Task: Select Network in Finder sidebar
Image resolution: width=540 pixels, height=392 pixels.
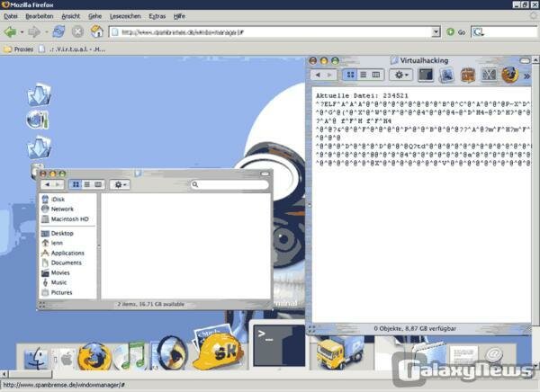Action: 58,209
